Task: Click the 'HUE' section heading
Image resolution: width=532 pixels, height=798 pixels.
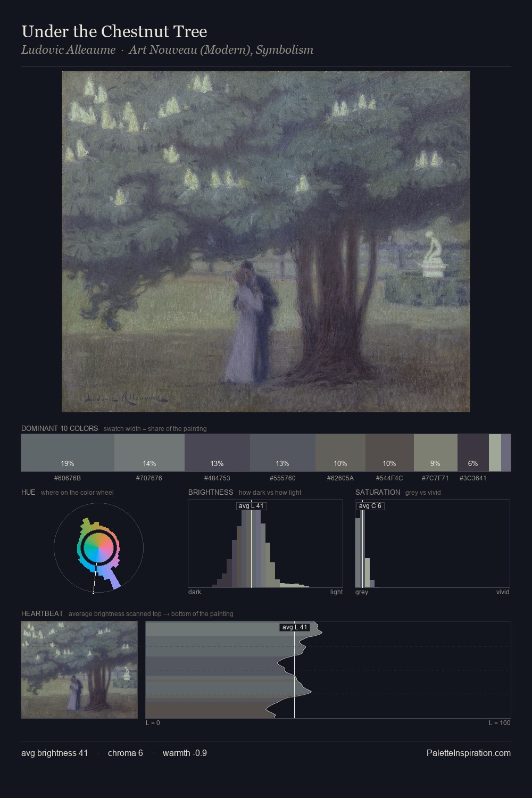Action: pos(28,492)
